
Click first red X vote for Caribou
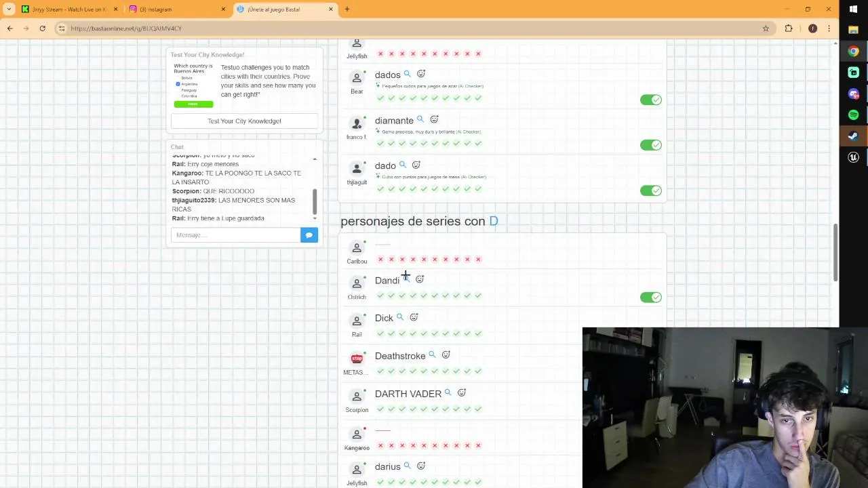click(x=380, y=259)
